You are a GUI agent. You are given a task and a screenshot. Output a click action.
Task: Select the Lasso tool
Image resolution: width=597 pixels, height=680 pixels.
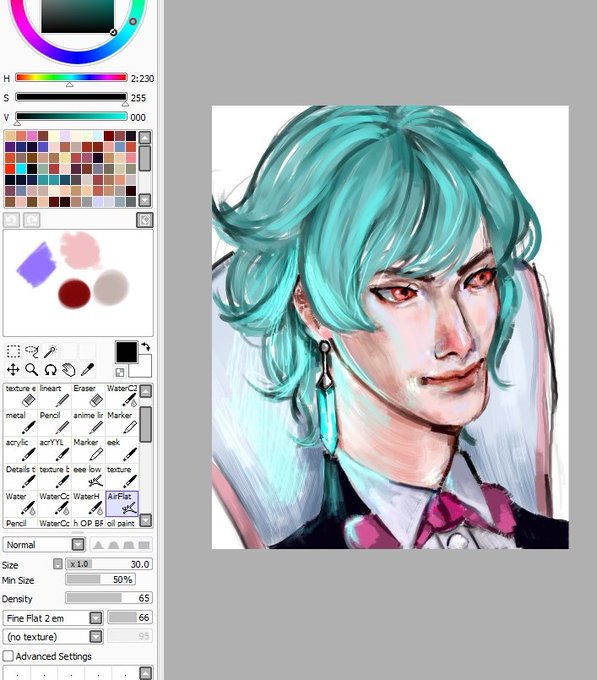tap(32, 351)
